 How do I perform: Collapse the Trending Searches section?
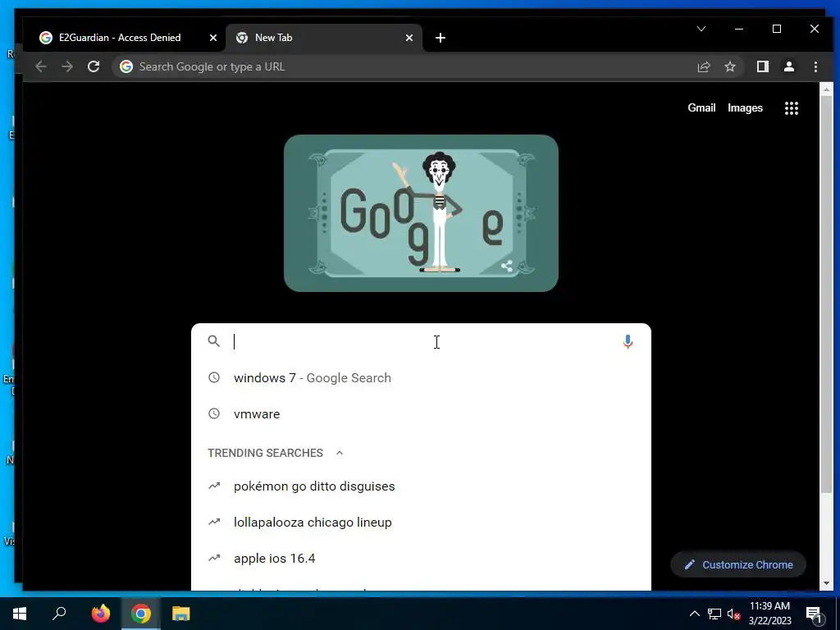(339, 453)
